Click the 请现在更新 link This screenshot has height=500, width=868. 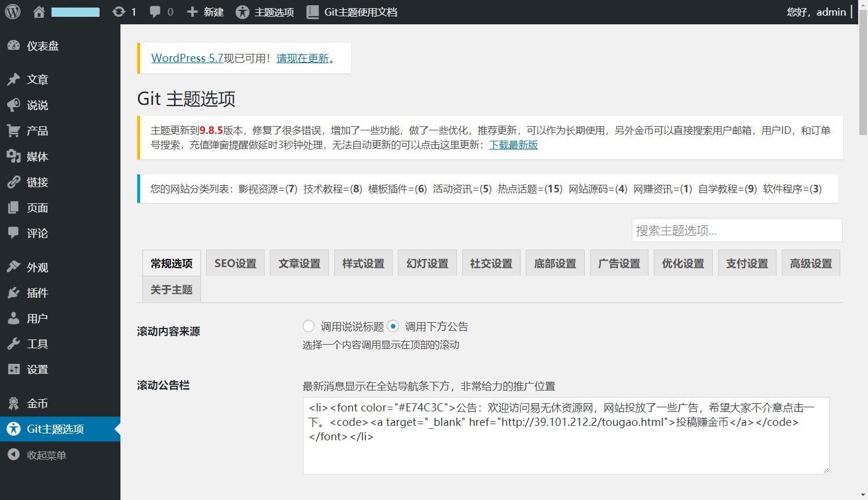pos(302,58)
